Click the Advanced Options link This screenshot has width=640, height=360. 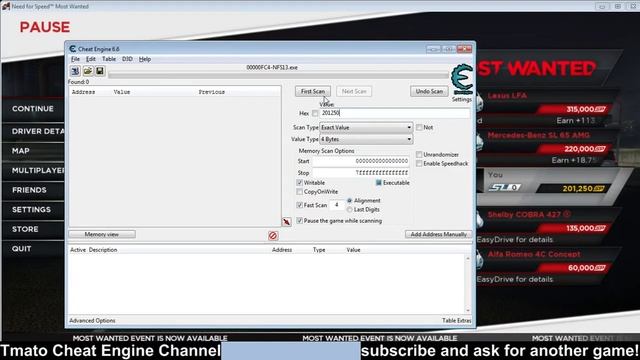(92, 321)
